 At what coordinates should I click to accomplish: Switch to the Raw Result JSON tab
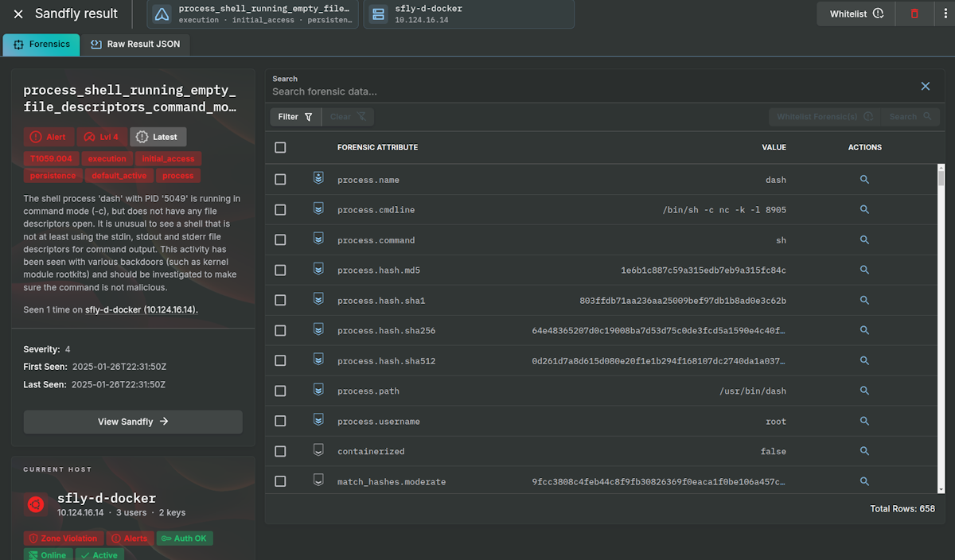tap(135, 45)
